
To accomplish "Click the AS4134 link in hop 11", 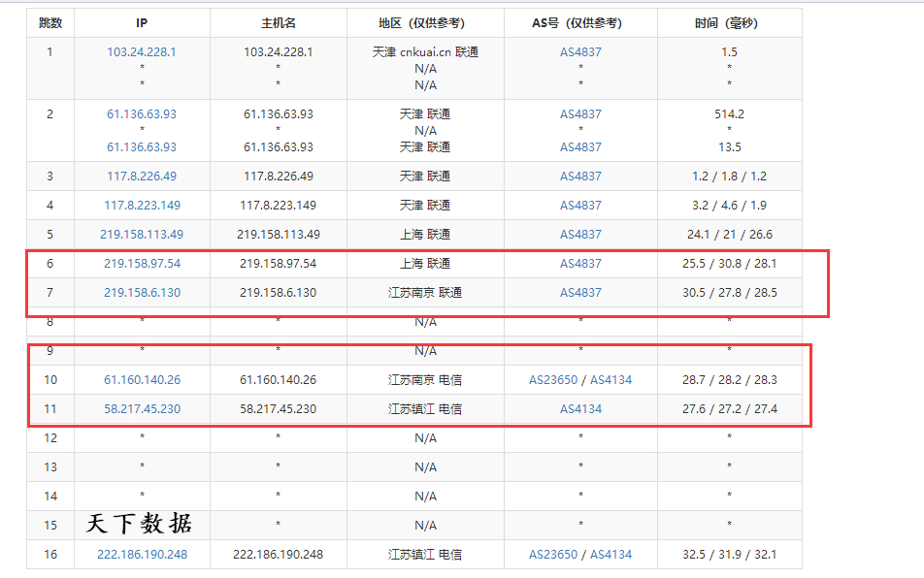I will tap(580, 409).
